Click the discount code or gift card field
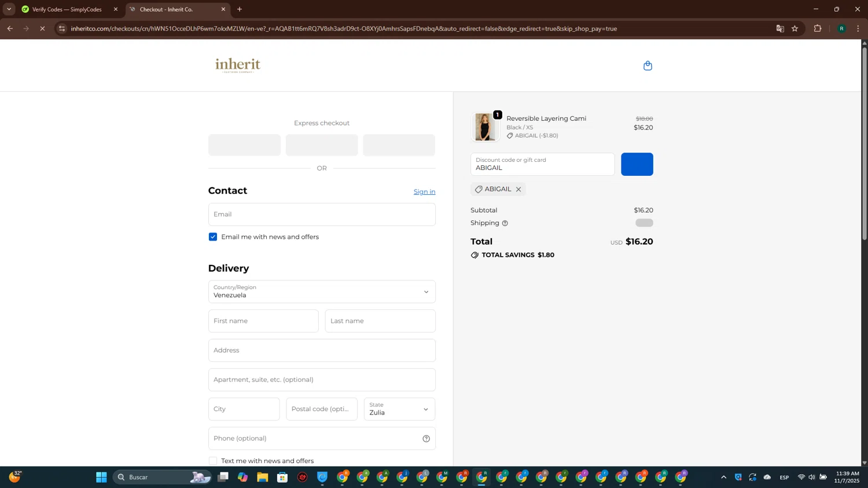The height and width of the screenshot is (488, 868). [542, 164]
